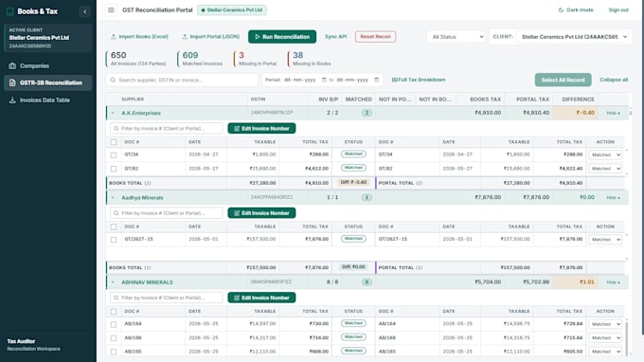The height and width of the screenshot is (362, 644).
Task: Open action dropdown for invoice GT/34
Action: [605, 154]
